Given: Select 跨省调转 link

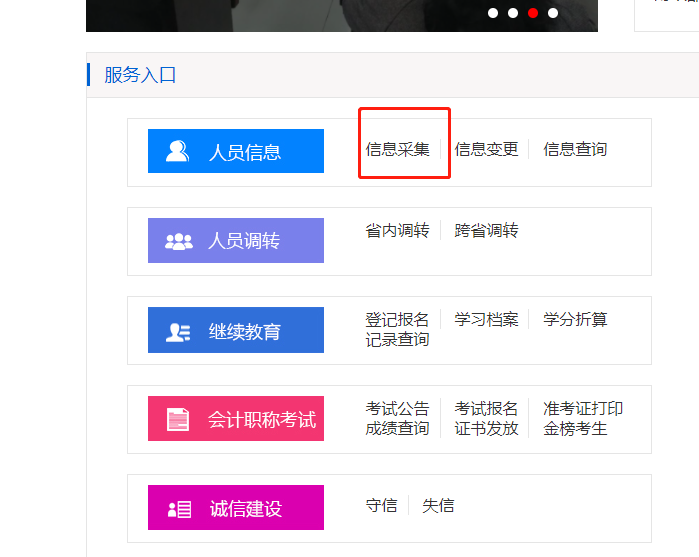Looking at the screenshot, I should (486, 231).
